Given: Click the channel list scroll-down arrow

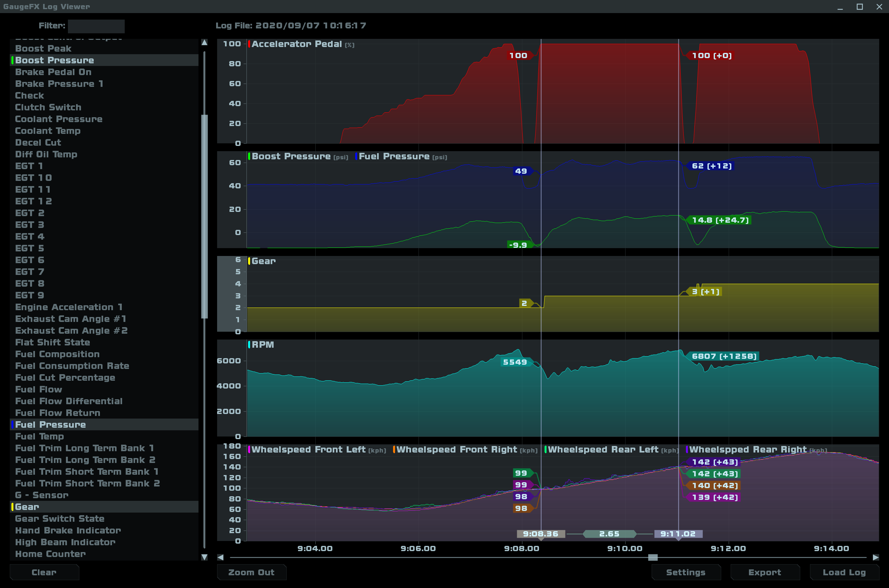Looking at the screenshot, I should click(204, 557).
